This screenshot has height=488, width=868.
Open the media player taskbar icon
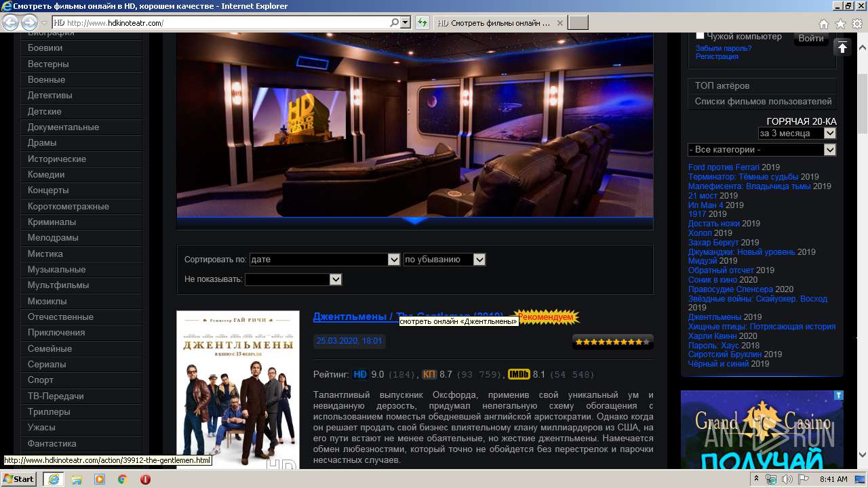(x=100, y=479)
